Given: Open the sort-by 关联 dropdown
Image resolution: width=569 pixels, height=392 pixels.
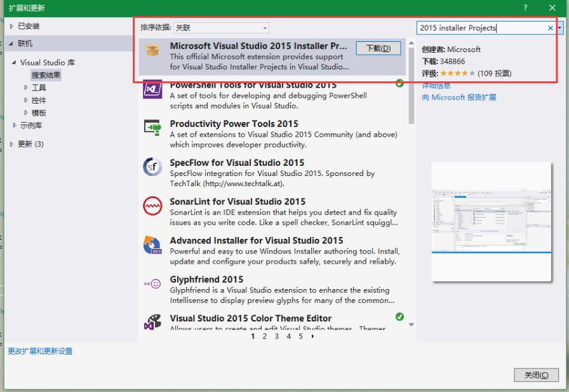Looking at the screenshot, I should pos(221,27).
